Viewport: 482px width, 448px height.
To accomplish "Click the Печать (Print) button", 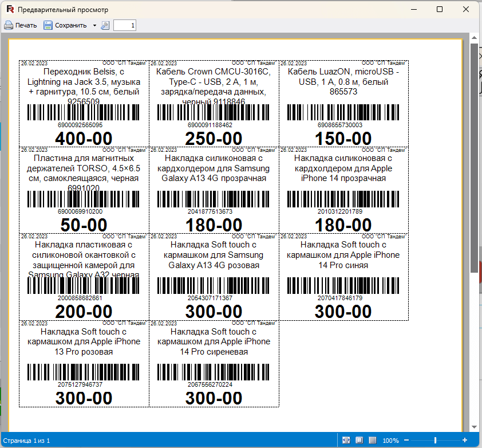I will pos(21,25).
